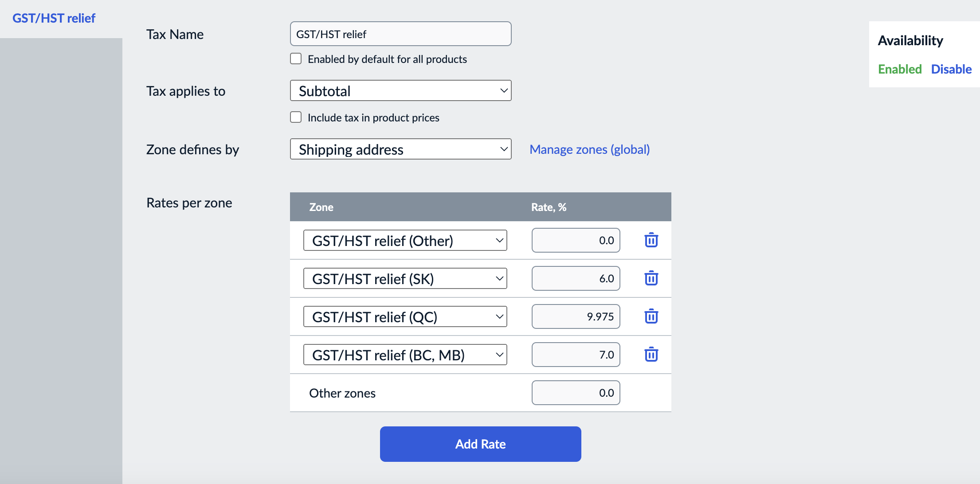Focus the Tax Name input field
This screenshot has height=484, width=980.
[400, 34]
